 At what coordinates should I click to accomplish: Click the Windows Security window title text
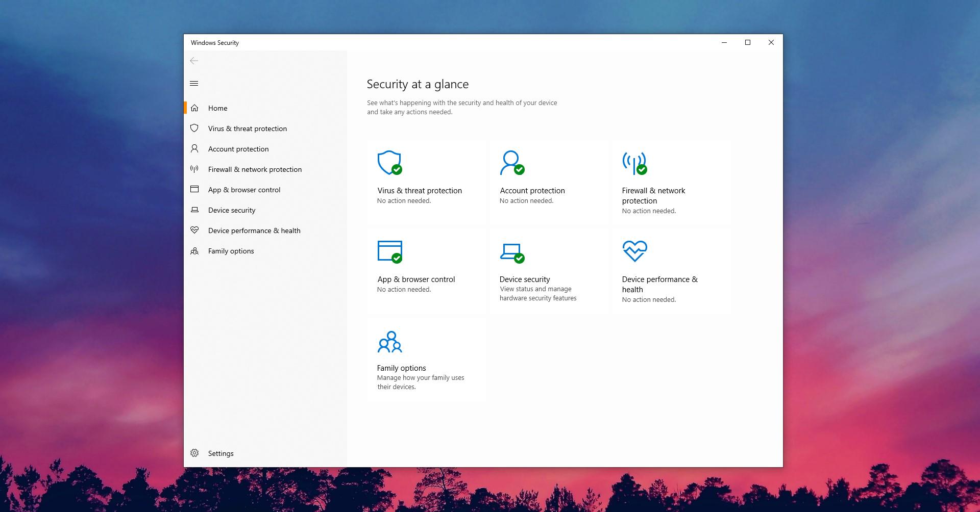[x=215, y=43]
